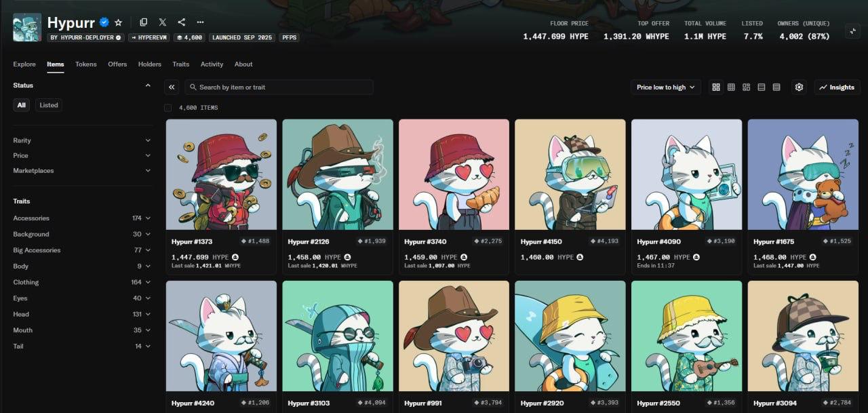Expand the Rarity filter section

coord(81,140)
